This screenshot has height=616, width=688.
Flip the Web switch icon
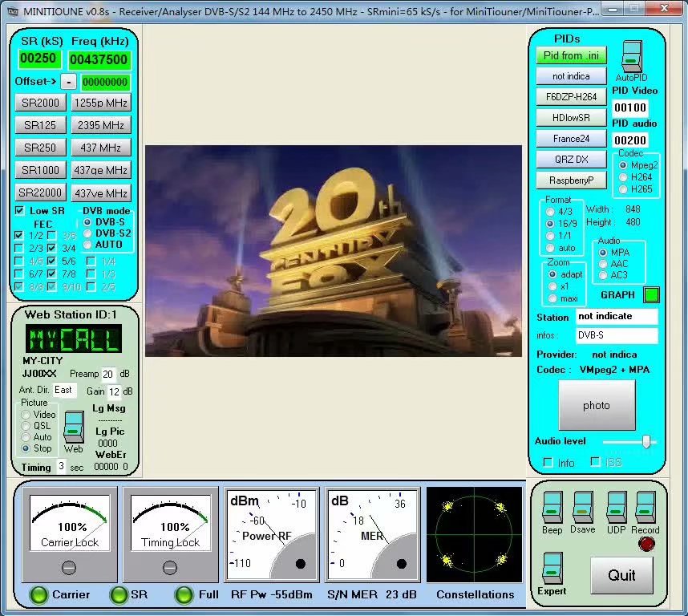74,427
